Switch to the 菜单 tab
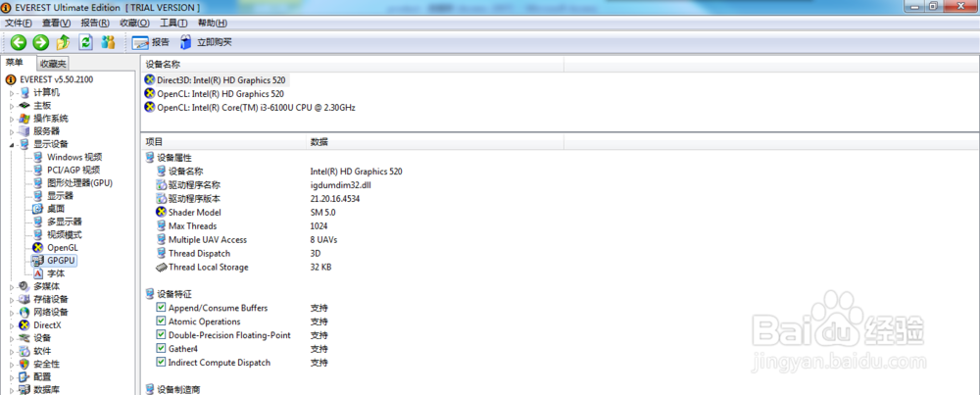The height and width of the screenshot is (395, 980). [15, 63]
